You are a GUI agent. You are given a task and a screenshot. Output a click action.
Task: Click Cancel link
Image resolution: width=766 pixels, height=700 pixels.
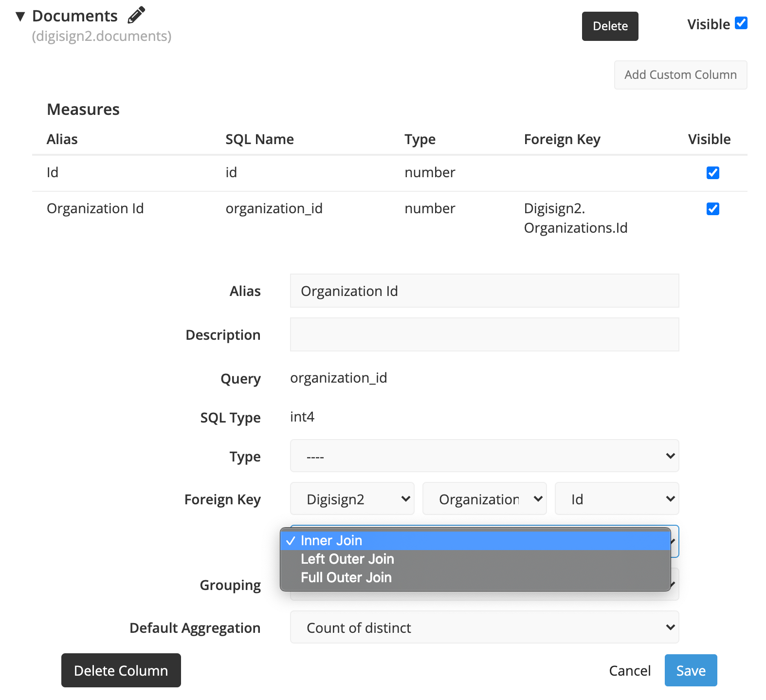tap(630, 671)
